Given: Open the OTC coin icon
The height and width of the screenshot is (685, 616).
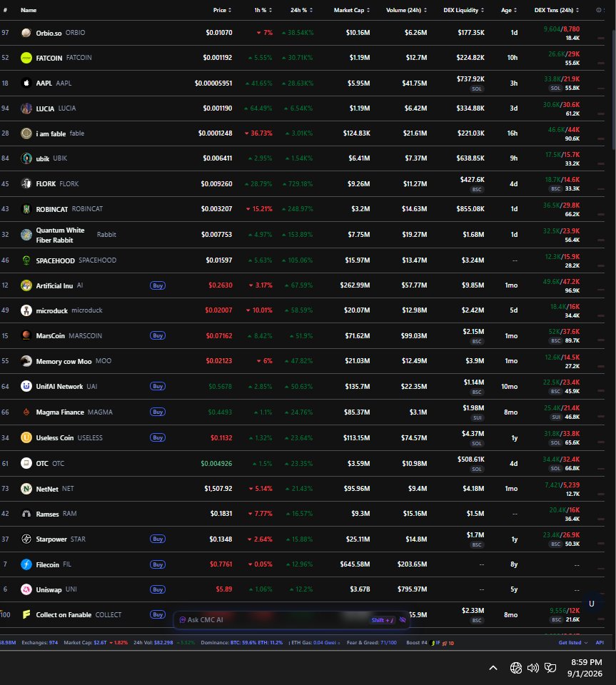Looking at the screenshot, I should (26, 463).
